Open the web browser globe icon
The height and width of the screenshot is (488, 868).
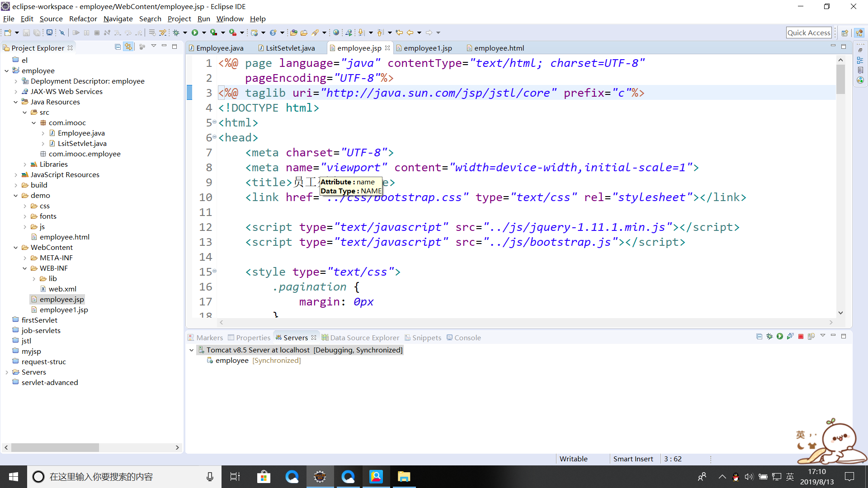pyautogui.click(x=336, y=33)
